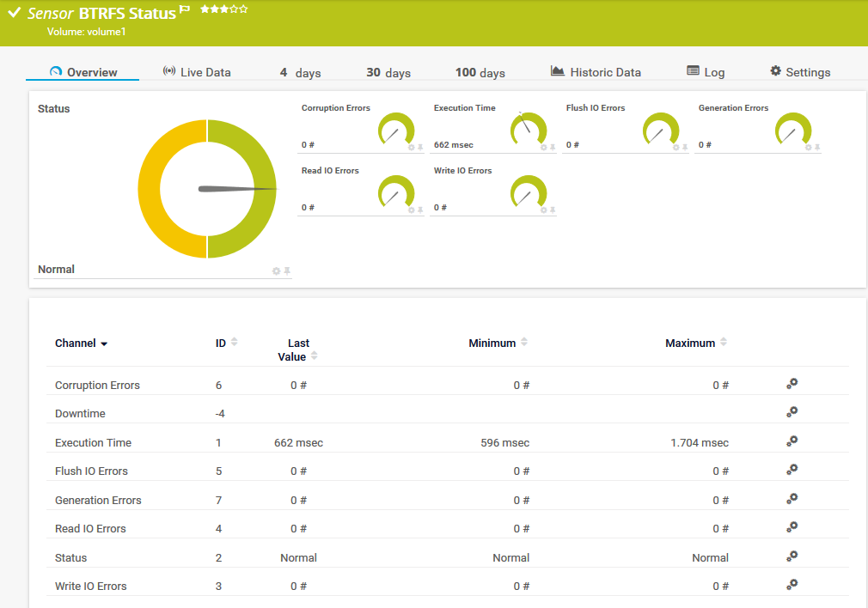Open settings gear for Execution Time channel row
The height and width of the screenshot is (608, 868).
pyautogui.click(x=792, y=441)
